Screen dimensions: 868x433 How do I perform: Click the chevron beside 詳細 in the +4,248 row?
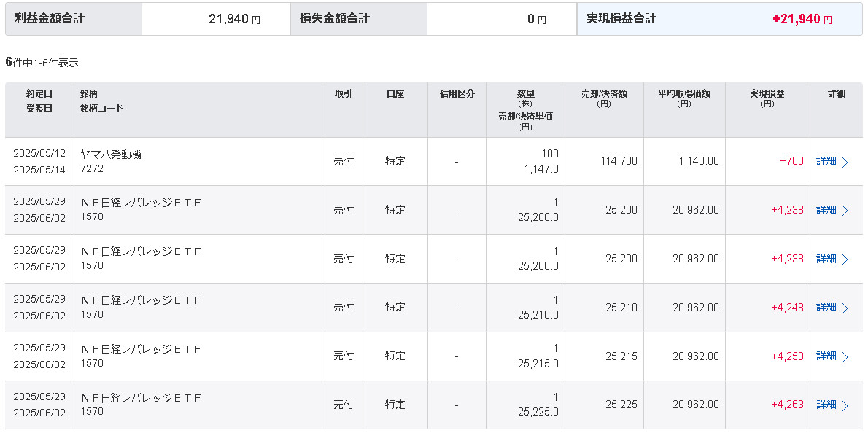click(x=845, y=308)
